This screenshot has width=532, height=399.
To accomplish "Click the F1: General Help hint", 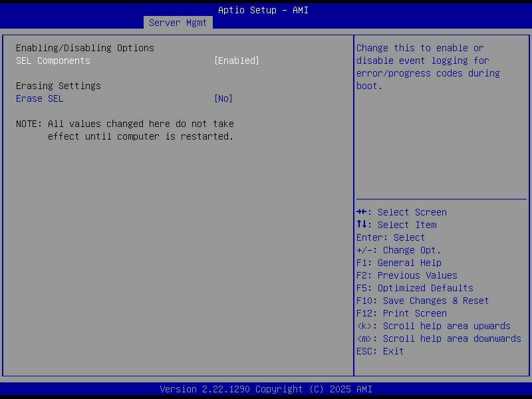I will pos(398,263).
